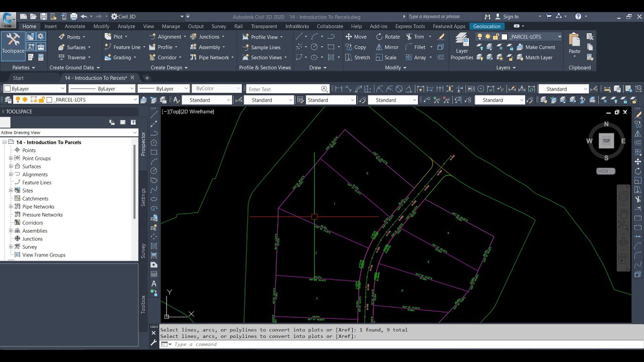Click the Sign In button
The height and width of the screenshot is (362, 644).
click(506, 17)
